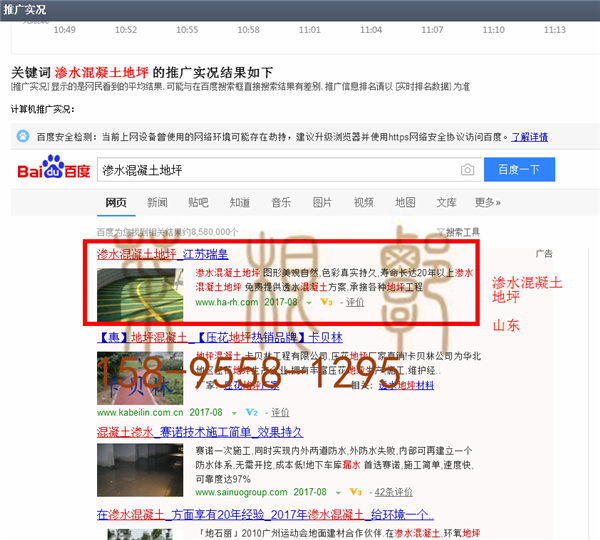Screen dimensions: 600x540
Task: Click the 11:01 timeline label
Action: 309,30
